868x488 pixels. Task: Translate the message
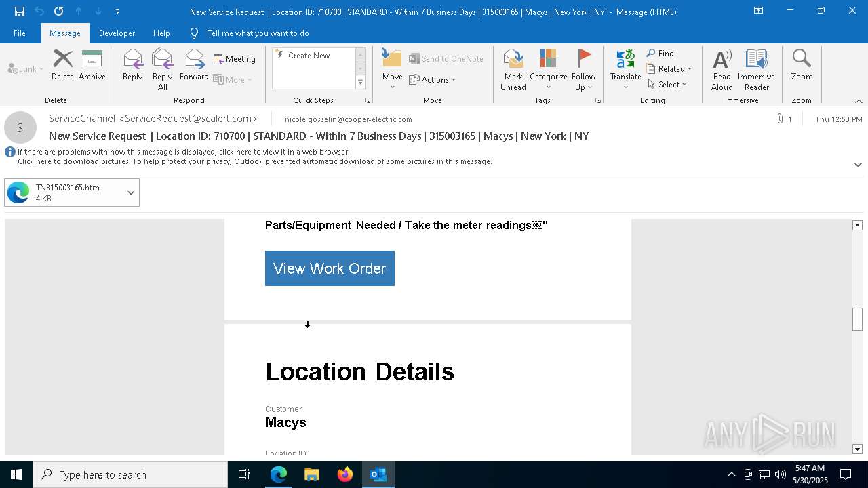pyautogui.click(x=625, y=70)
